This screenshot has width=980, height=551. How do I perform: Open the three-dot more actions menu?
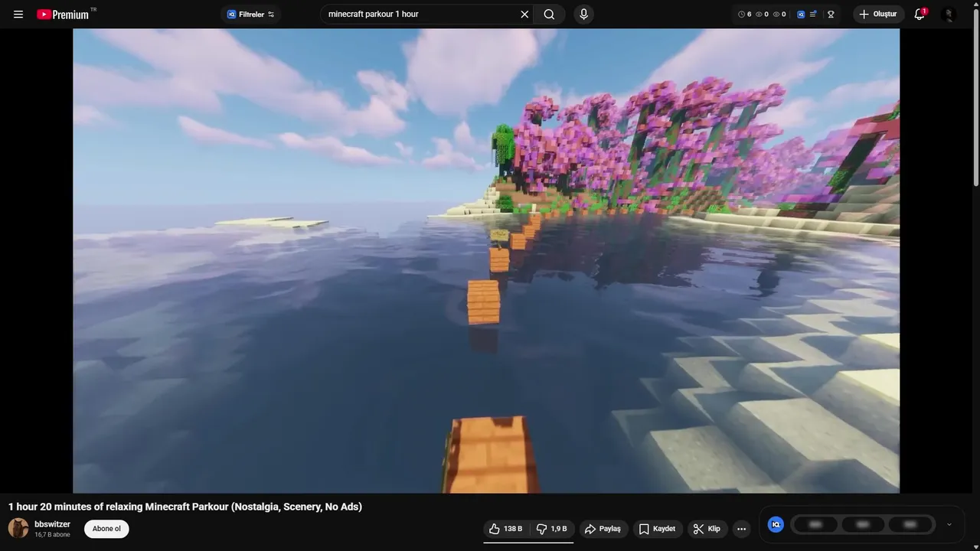point(741,529)
